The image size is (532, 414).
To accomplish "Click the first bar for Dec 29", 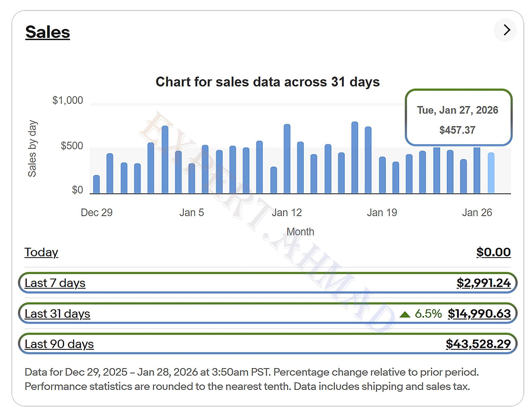I will click(96, 184).
